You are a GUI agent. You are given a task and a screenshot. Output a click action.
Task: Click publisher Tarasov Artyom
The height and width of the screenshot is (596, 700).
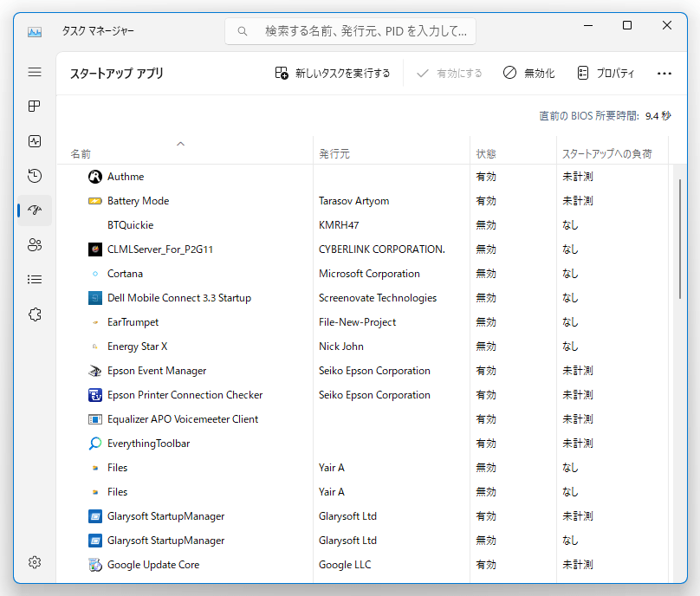[x=354, y=201]
